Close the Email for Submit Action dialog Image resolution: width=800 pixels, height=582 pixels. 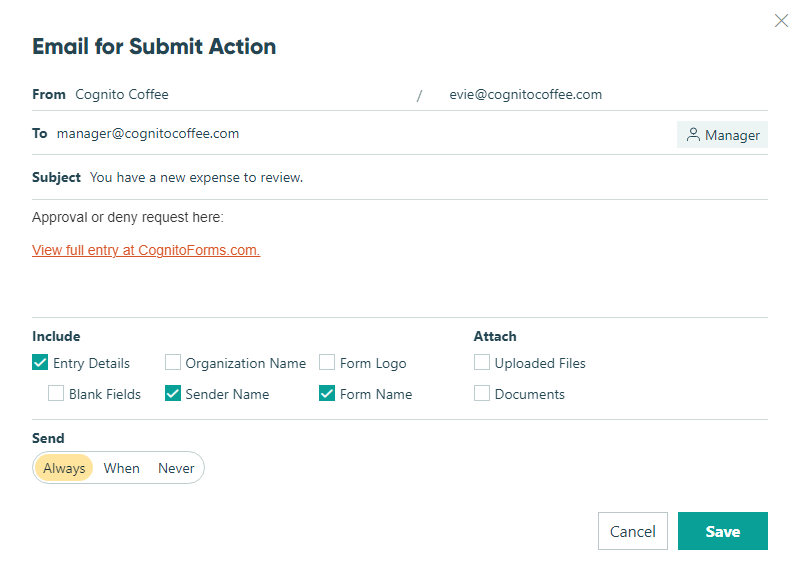[x=781, y=20]
